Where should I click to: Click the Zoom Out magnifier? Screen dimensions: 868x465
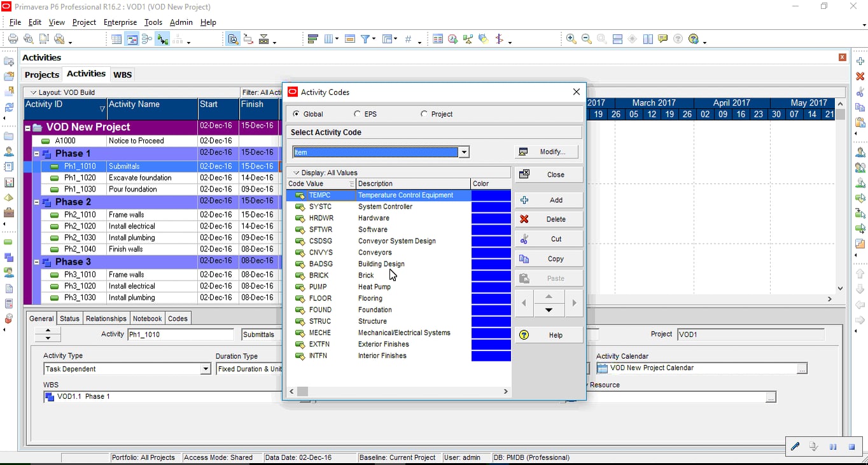587,39
